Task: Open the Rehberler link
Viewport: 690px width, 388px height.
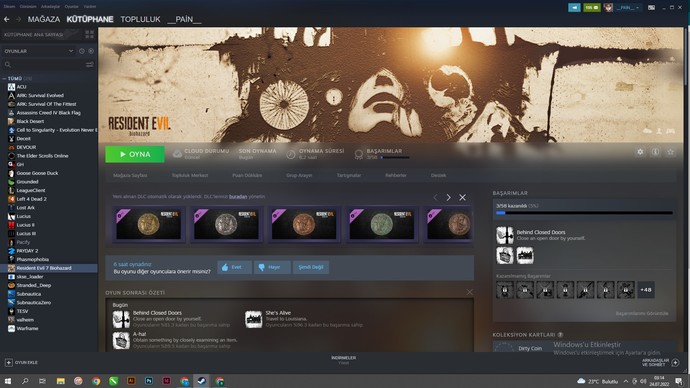Action: (396, 176)
